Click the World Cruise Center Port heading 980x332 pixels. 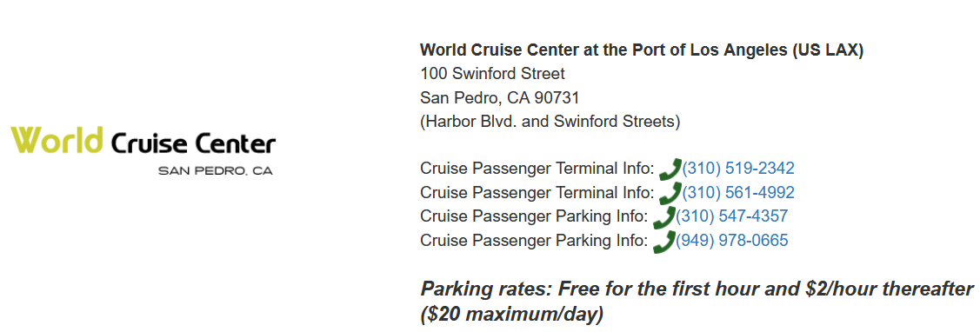[x=642, y=50]
